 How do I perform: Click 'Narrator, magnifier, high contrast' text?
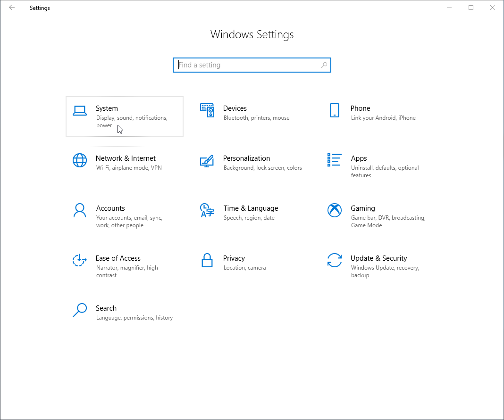pyautogui.click(x=127, y=272)
